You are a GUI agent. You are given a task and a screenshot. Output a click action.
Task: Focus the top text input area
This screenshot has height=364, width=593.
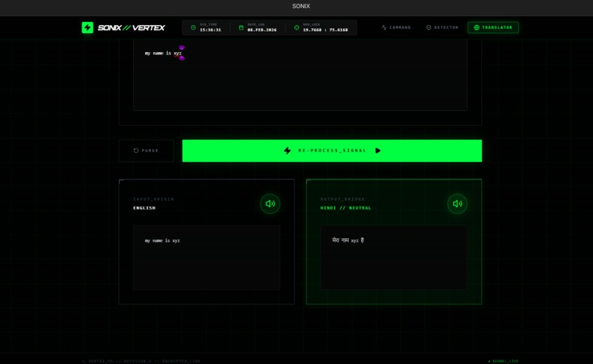point(300,74)
